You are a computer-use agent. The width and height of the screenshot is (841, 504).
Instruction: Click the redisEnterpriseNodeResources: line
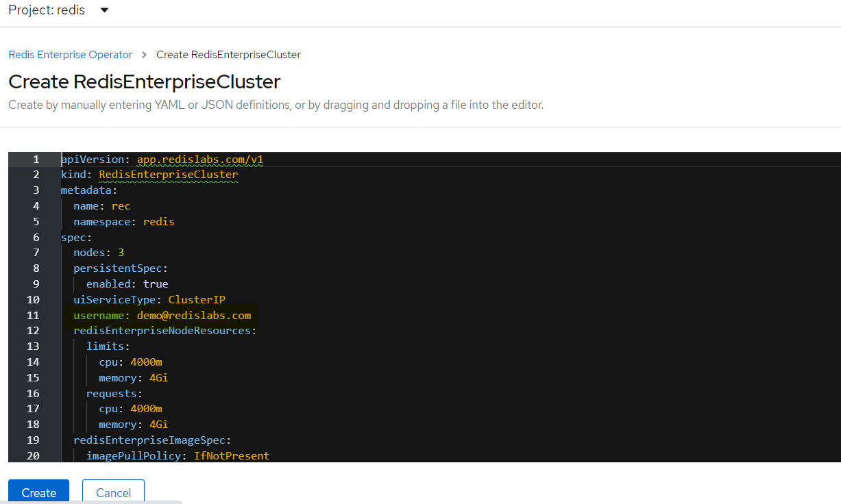[165, 330]
